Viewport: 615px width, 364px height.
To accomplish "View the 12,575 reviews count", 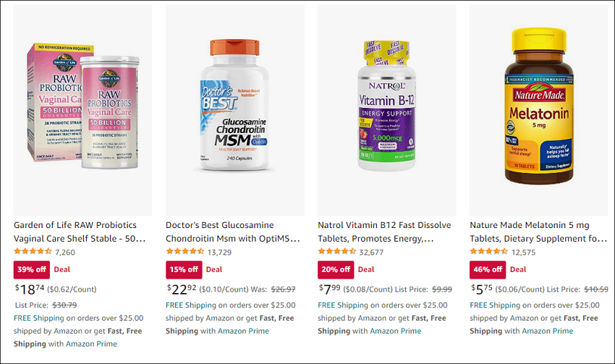I will (x=523, y=253).
